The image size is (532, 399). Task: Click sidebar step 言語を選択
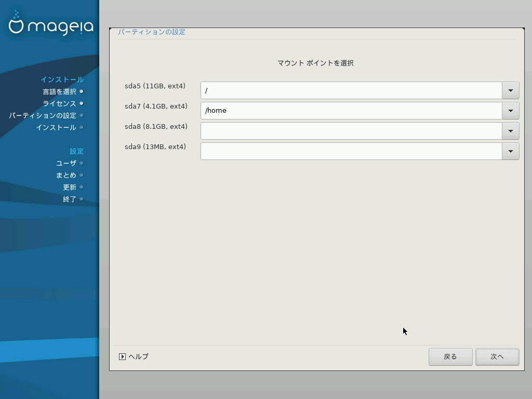tap(59, 91)
